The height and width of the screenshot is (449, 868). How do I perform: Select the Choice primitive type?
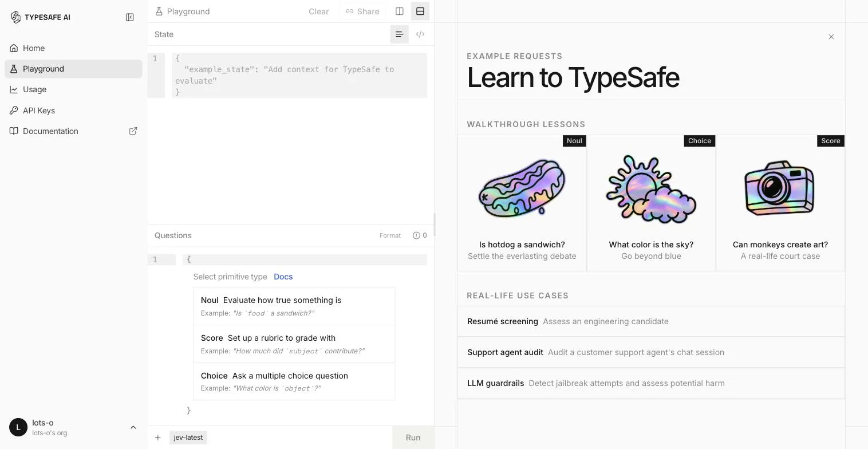pyautogui.click(x=294, y=381)
